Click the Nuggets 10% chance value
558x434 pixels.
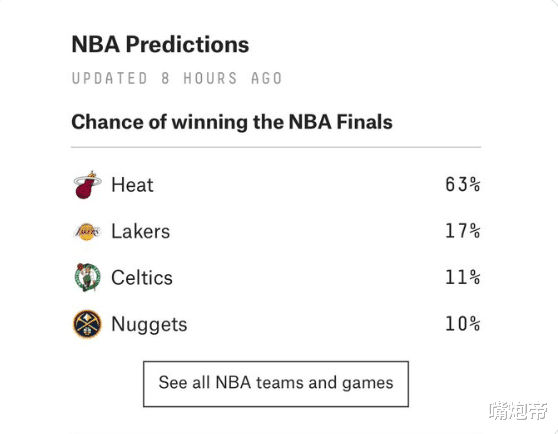click(463, 324)
